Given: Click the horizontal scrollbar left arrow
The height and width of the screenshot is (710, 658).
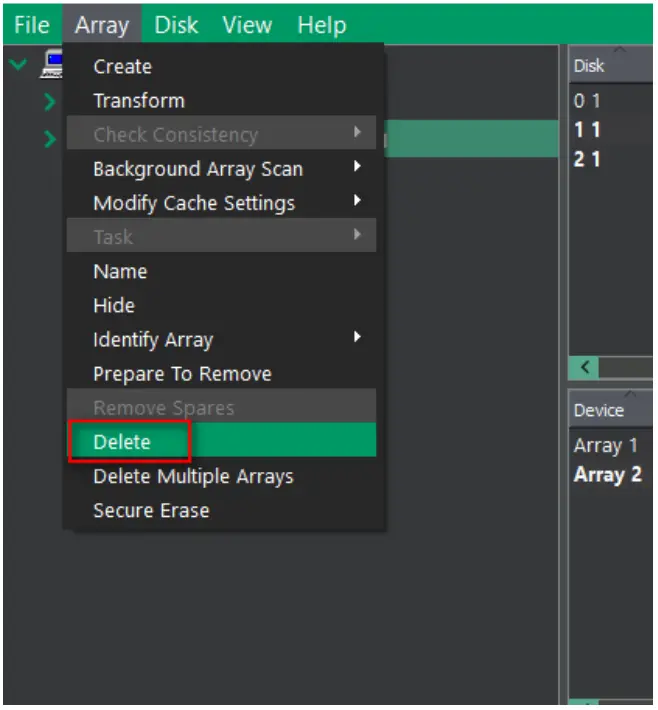Looking at the screenshot, I should (x=585, y=367).
